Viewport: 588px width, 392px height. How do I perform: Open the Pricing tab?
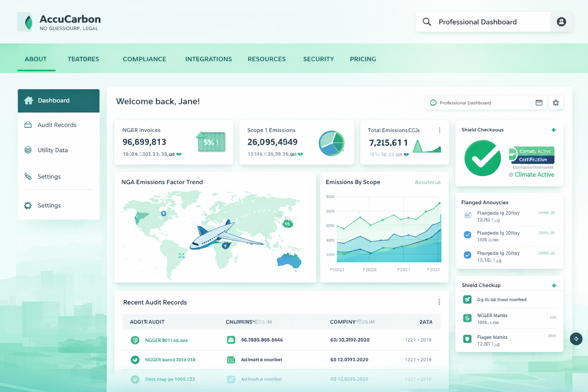coord(363,59)
